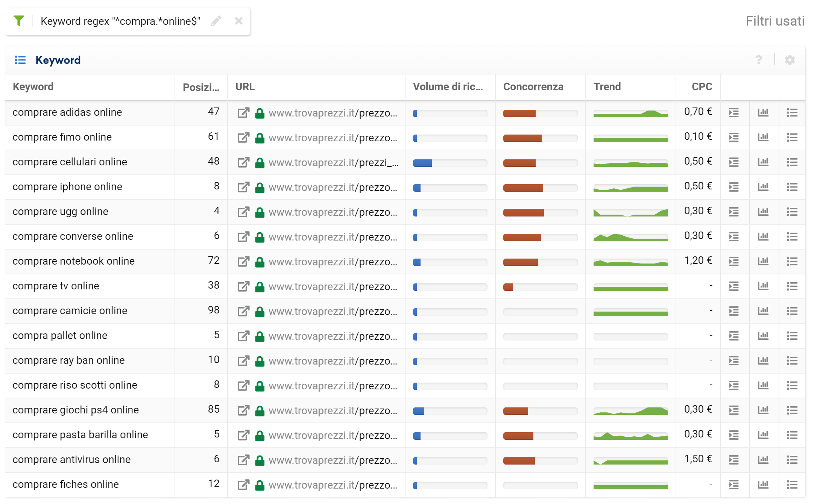Open trovaprezzi URL for comprare antivirus online
Image resolution: width=814 pixels, height=504 pixels.
[x=333, y=460]
